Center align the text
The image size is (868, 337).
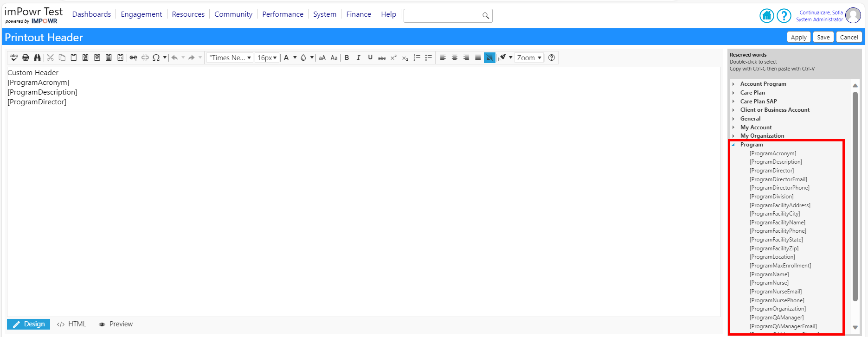click(454, 57)
